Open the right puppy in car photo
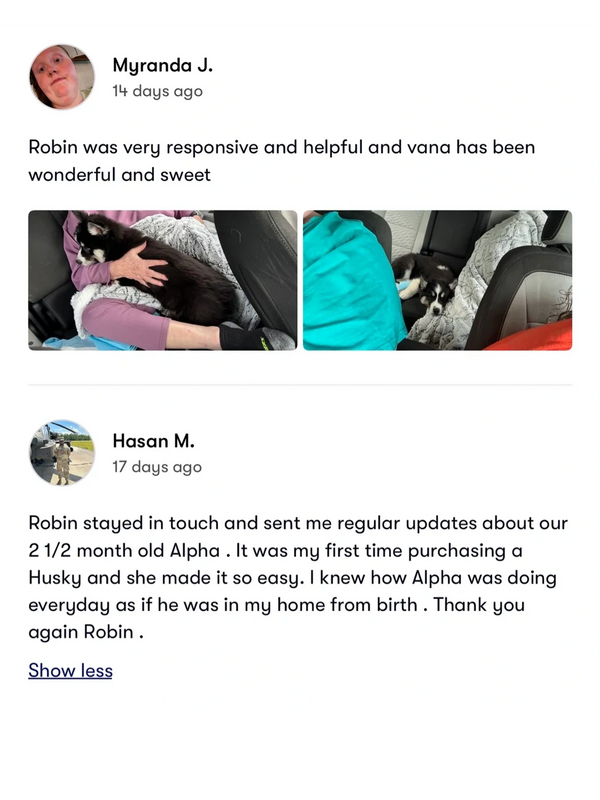 click(x=437, y=280)
